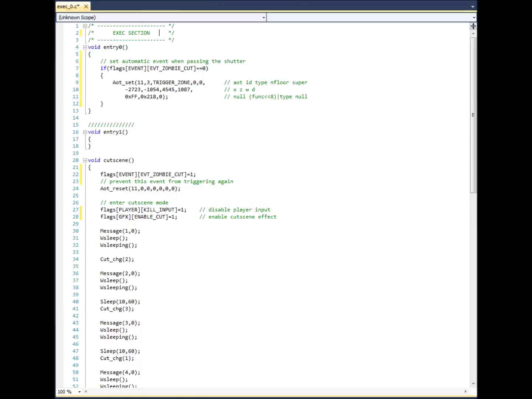
Task: Click the vertical scrollbar up arrow
Action: [473, 34]
